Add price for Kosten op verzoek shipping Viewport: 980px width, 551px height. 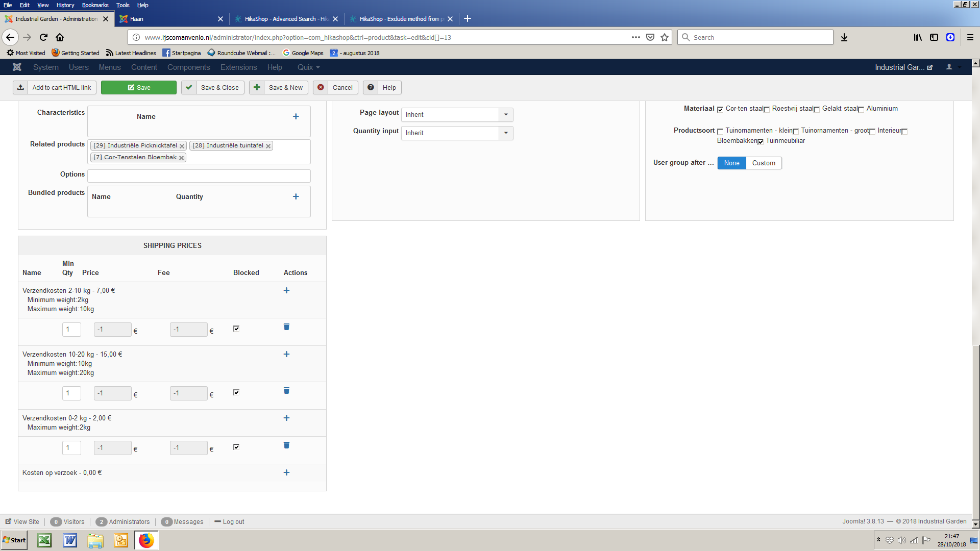click(286, 473)
